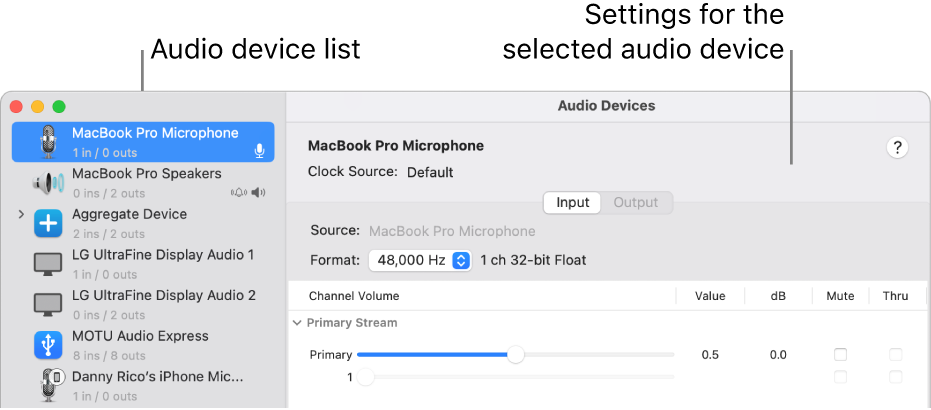Click the LG UltraFine Display Audio 1 icon

(x=48, y=264)
